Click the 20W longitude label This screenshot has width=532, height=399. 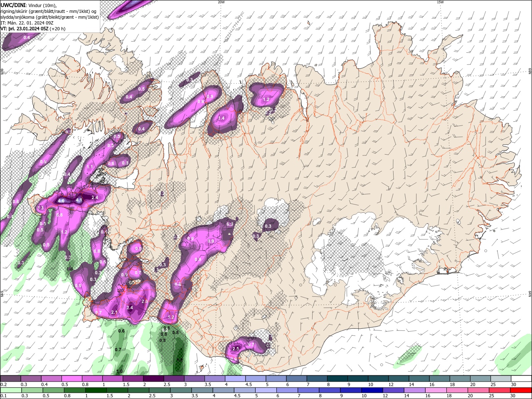(x=221, y=2)
